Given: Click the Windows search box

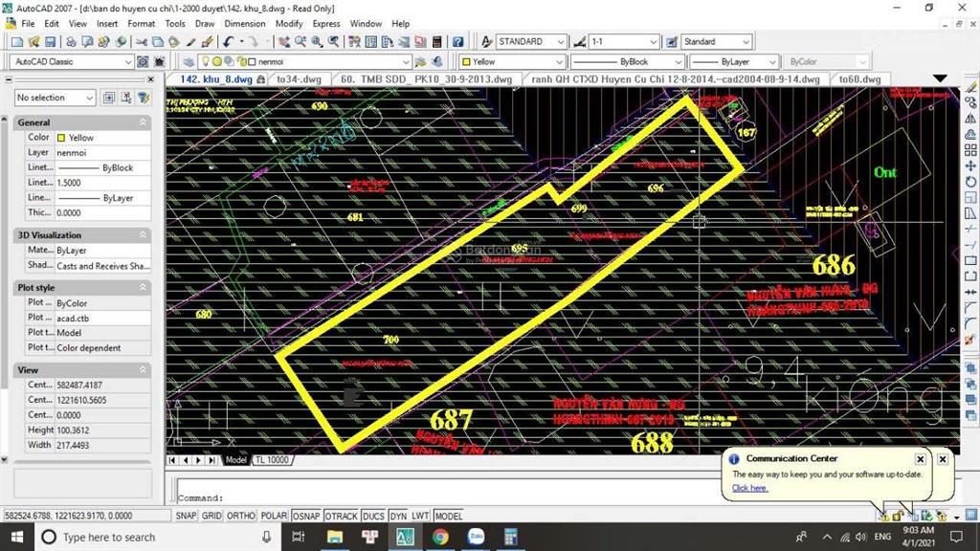Looking at the screenshot, I should 155,538.
